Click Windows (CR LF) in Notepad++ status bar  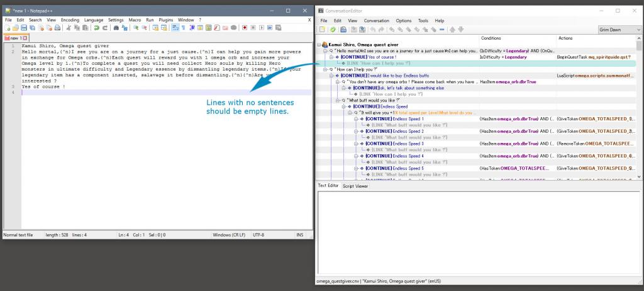[x=229, y=235]
